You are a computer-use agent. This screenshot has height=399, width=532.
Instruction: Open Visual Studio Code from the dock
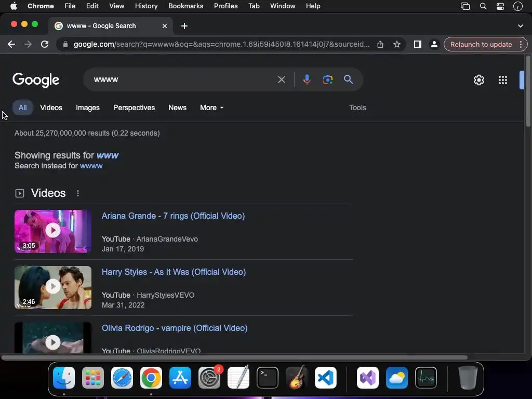(x=326, y=378)
